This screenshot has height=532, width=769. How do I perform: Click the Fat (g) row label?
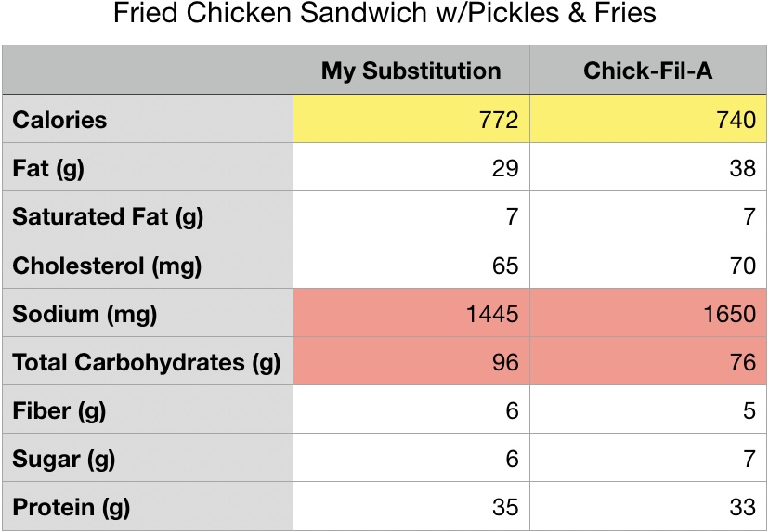(50, 169)
